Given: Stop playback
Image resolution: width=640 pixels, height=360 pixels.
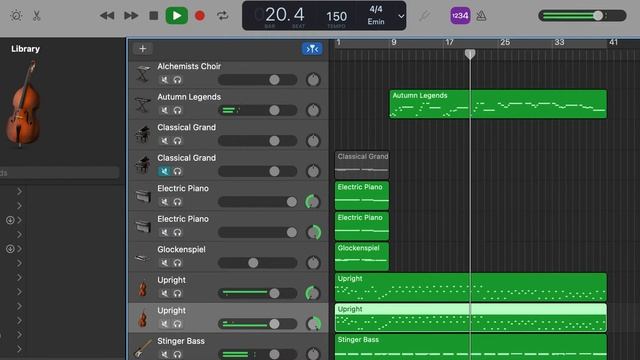Looking at the screenshot, I should click(153, 16).
